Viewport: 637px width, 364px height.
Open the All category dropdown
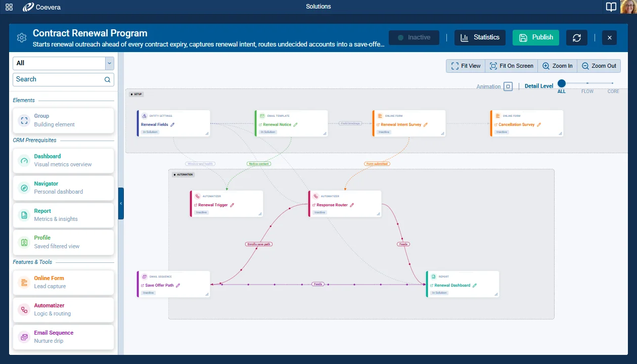63,63
